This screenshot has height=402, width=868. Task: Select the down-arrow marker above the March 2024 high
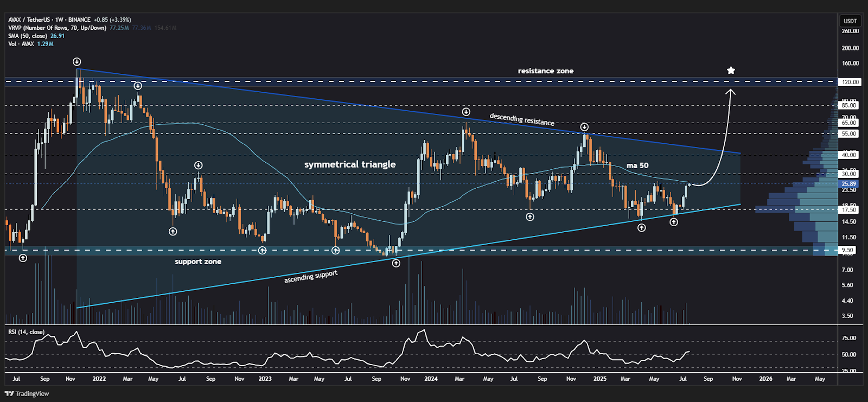pyautogui.click(x=466, y=112)
